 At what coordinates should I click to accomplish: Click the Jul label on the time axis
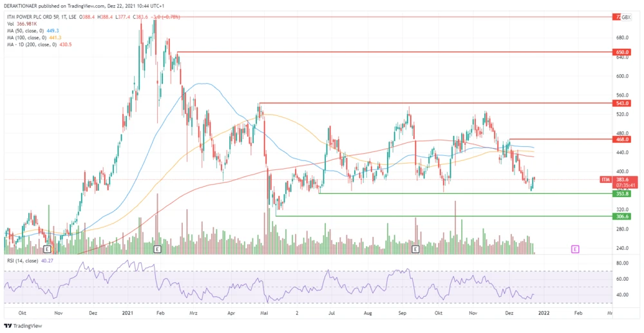[330, 313]
